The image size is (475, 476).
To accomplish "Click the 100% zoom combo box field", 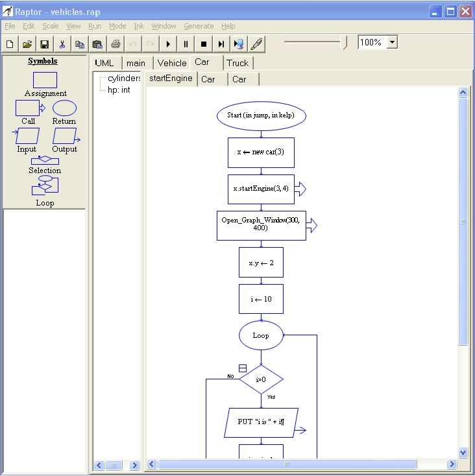I will 378,42.
